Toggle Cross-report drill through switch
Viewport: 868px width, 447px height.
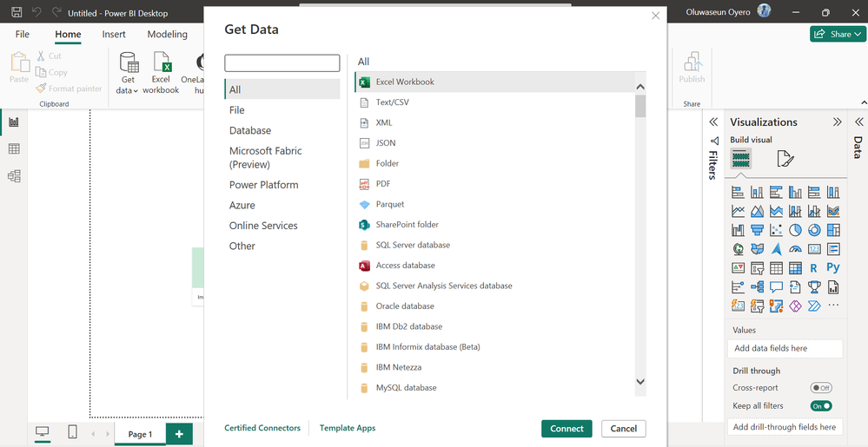click(821, 388)
